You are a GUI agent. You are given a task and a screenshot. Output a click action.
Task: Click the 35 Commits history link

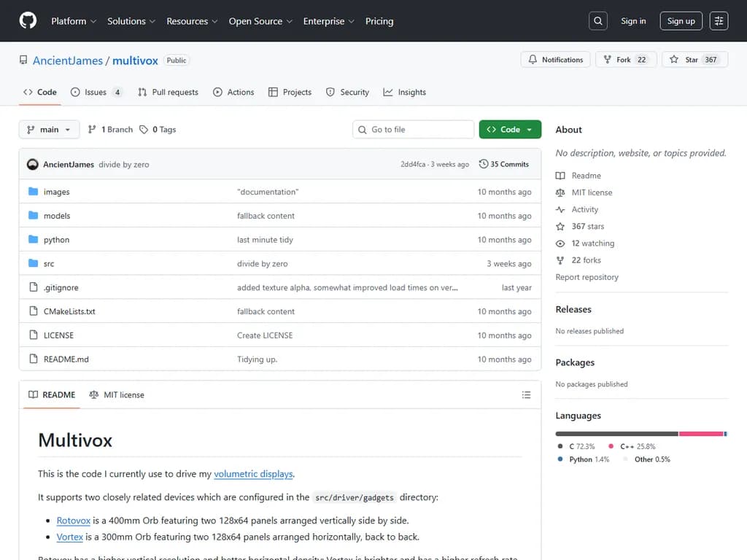(503, 164)
